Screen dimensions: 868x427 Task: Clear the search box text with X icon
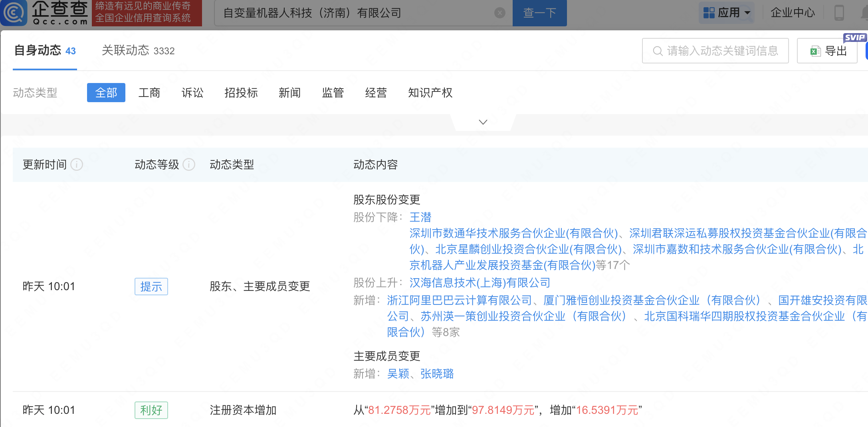coord(499,13)
